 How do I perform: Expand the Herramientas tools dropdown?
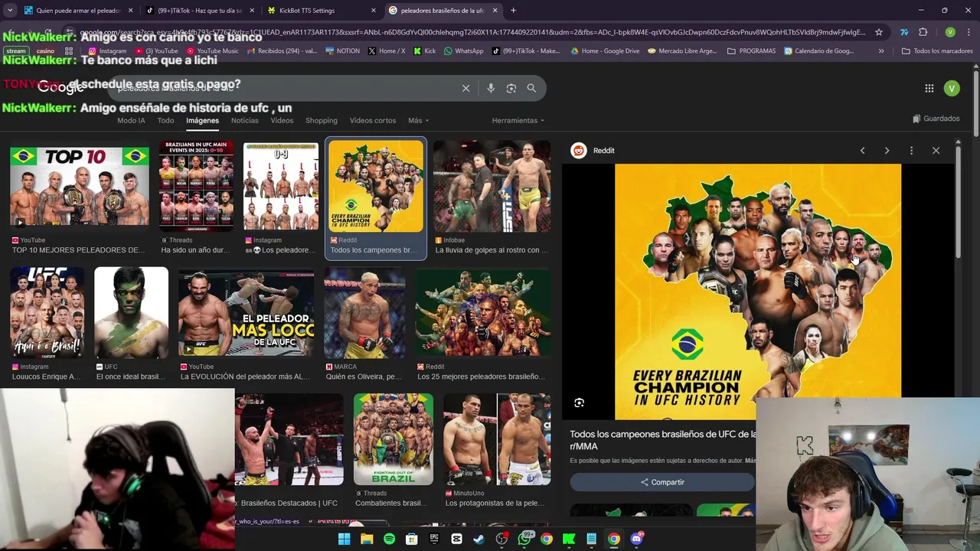pyautogui.click(x=518, y=120)
